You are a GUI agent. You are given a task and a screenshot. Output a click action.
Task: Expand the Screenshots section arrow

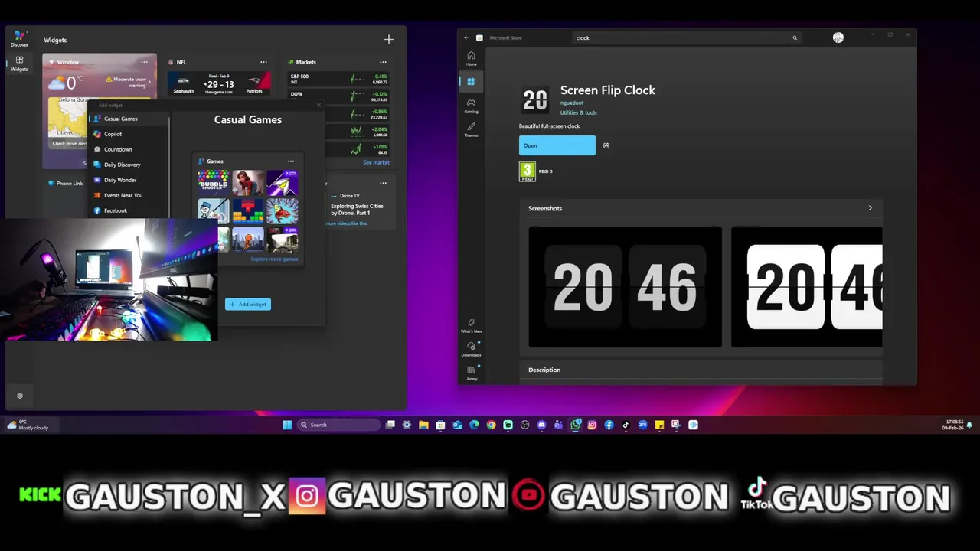coord(870,208)
